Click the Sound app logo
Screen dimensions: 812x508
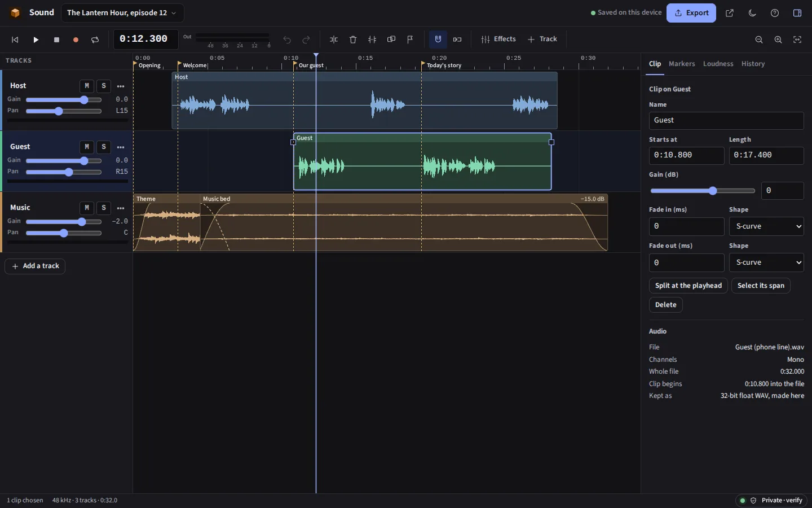click(x=15, y=12)
